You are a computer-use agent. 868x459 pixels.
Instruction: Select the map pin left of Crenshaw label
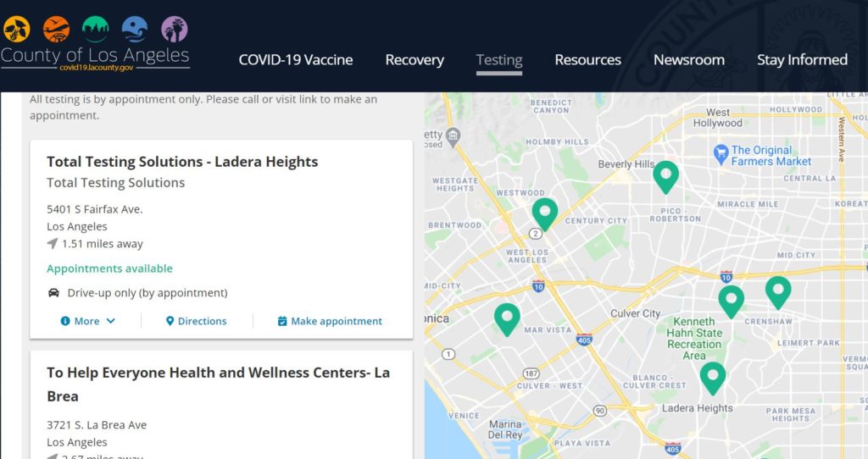[x=732, y=301]
